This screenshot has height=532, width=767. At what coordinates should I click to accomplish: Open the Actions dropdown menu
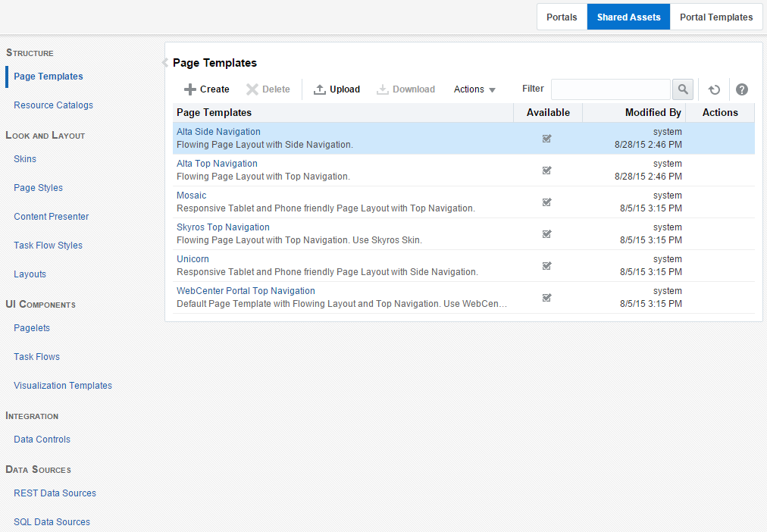click(x=474, y=89)
